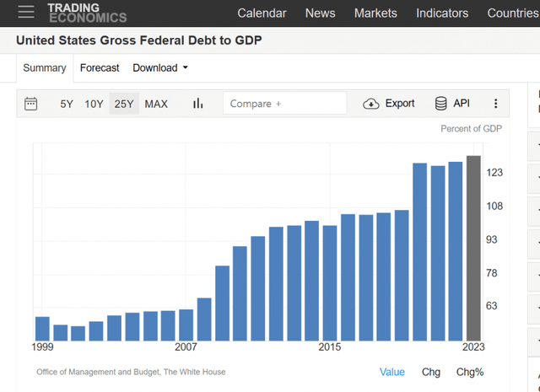The width and height of the screenshot is (540, 392).
Task: Open the hamburger navigation menu
Action: point(26,12)
